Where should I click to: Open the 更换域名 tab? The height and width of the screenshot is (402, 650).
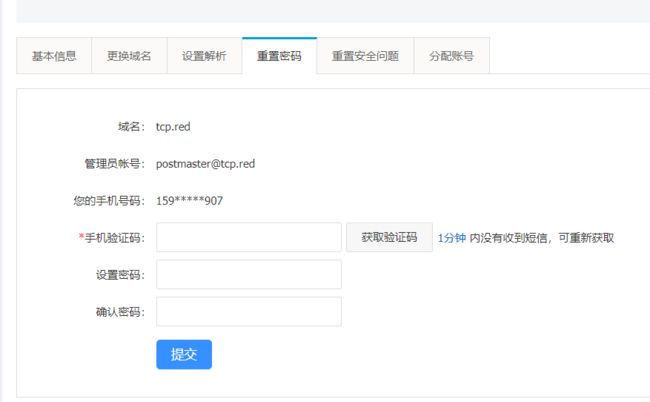tap(129, 56)
